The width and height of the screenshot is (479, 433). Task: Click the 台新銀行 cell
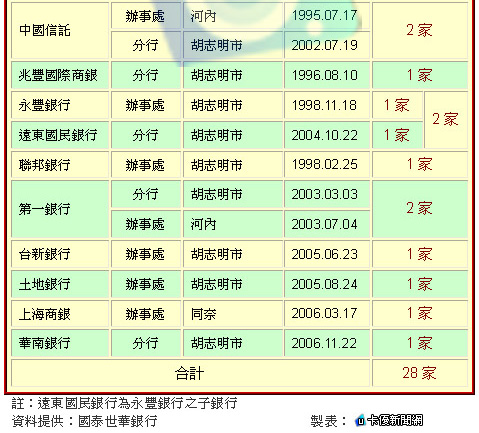pos(60,254)
